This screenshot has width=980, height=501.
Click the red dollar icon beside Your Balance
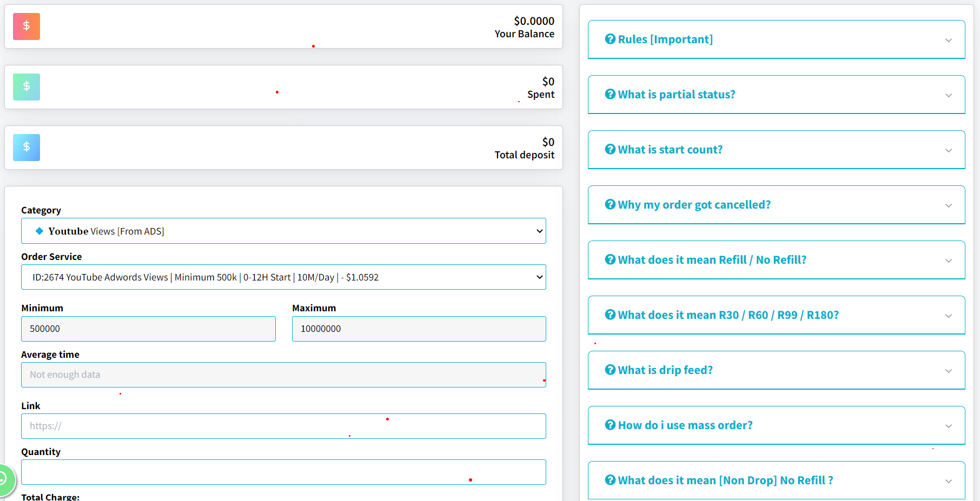27,26
